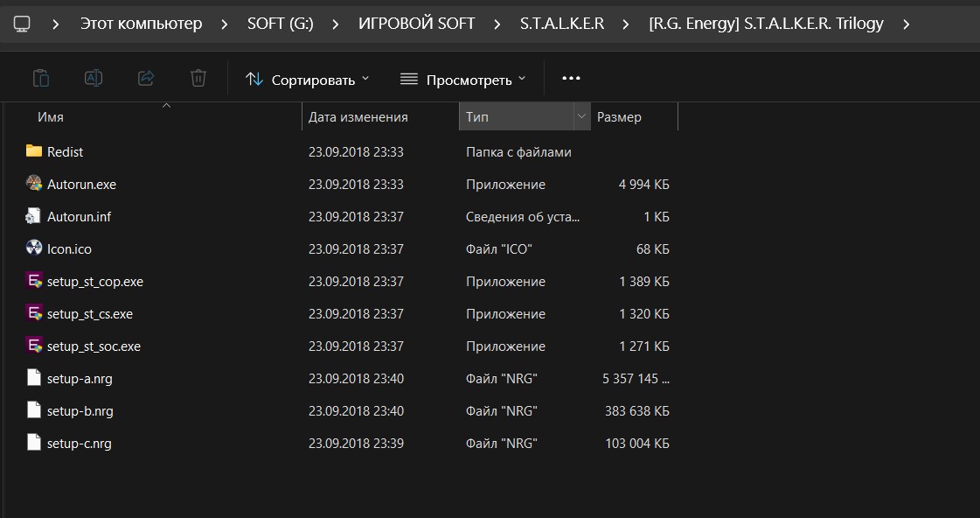Viewport: 980px width, 518px height.
Task: Go to S.T.A.L.K.E.R breadcrumb
Action: click(562, 24)
